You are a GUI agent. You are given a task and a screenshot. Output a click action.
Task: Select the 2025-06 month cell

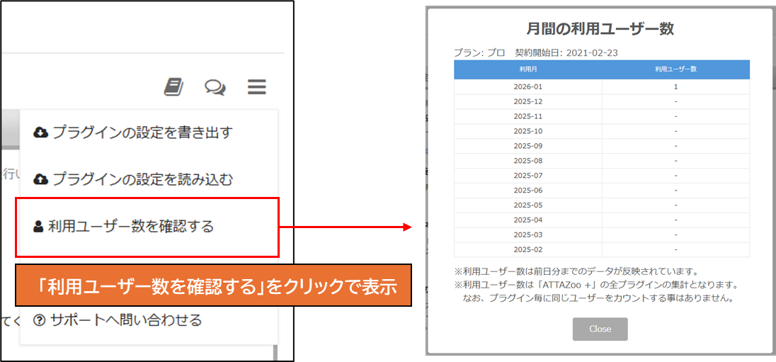528,191
